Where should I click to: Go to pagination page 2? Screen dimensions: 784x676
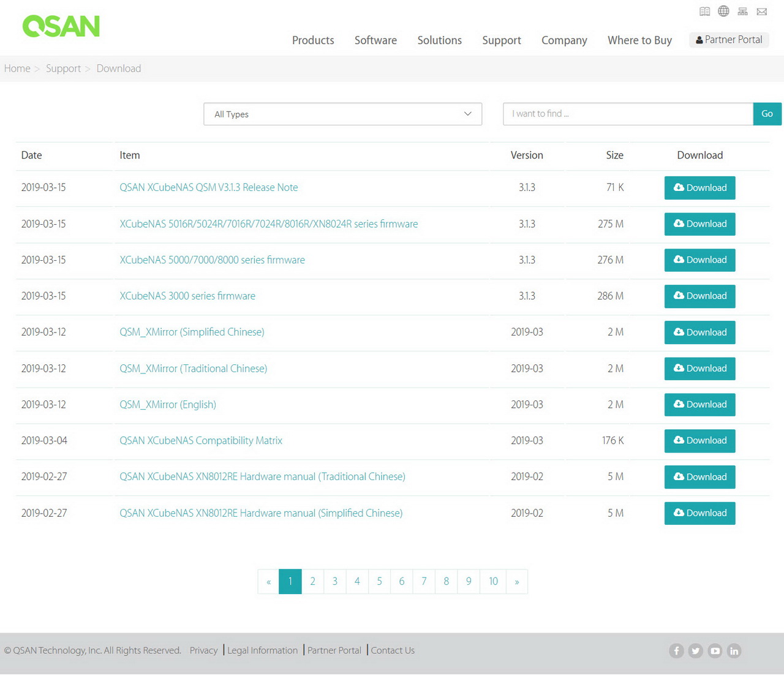click(x=312, y=582)
